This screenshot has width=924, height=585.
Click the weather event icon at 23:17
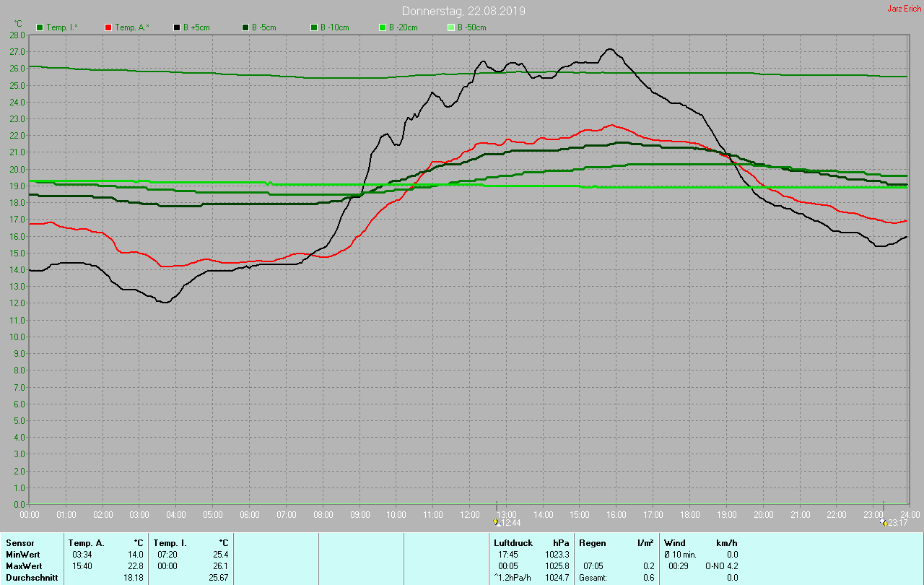tap(884, 522)
